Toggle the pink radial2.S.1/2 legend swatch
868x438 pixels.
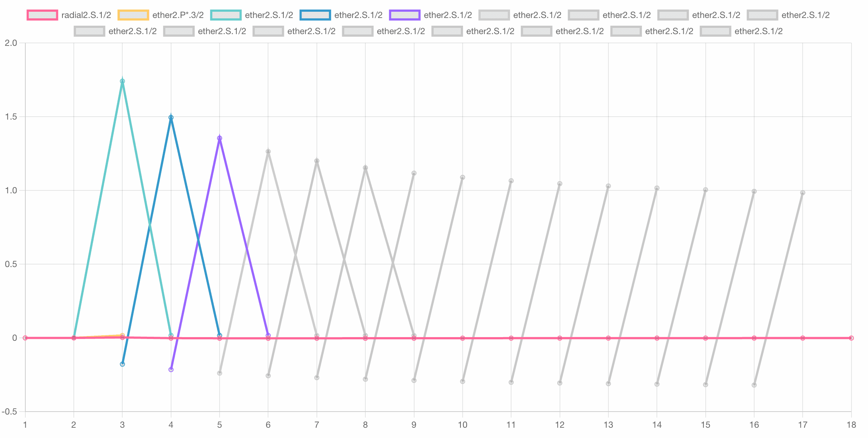click(x=42, y=15)
